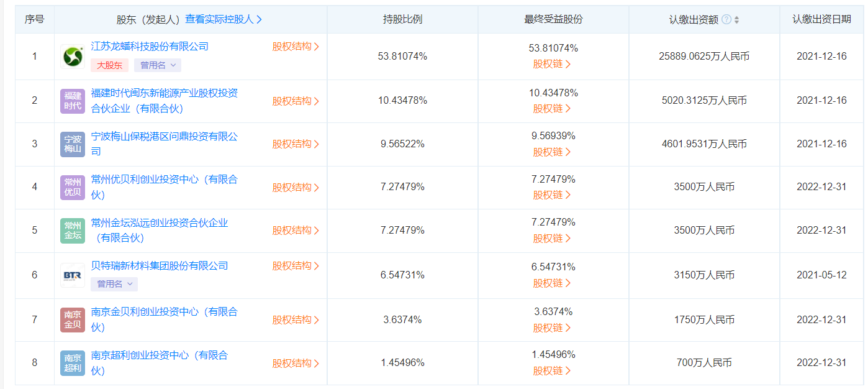This screenshot has width=868, height=389.
Task: Click the question mark help icon beside 认缴出资额
Action: (726, 20)
